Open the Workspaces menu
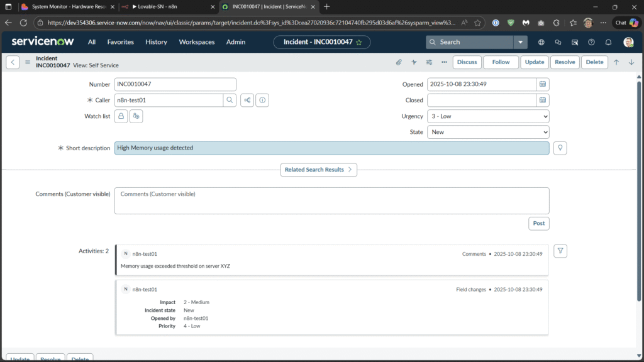This screenshot has width=644, height=362. click(196, 42)
